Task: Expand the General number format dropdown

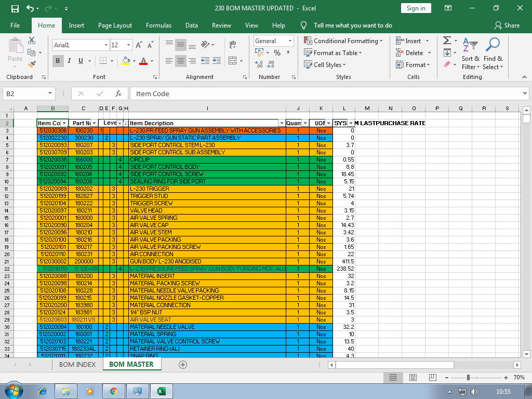Action: point(290,41)
